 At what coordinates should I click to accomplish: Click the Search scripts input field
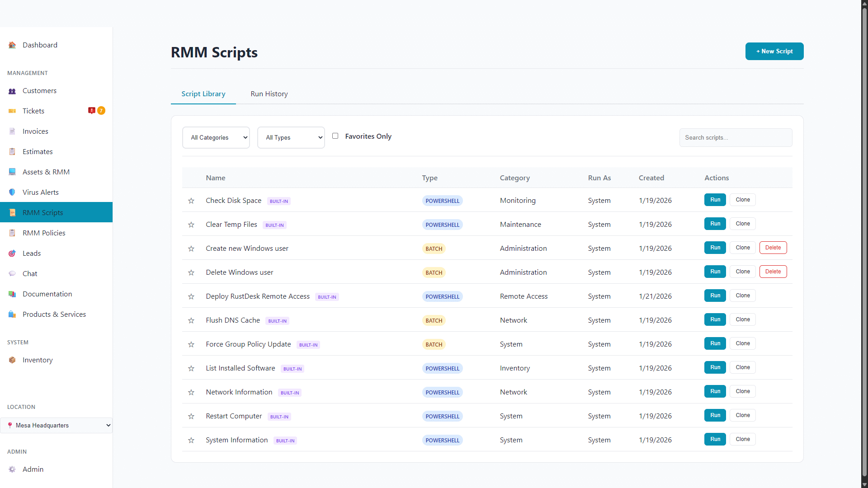pyautogui.click(x=736, y=137)
